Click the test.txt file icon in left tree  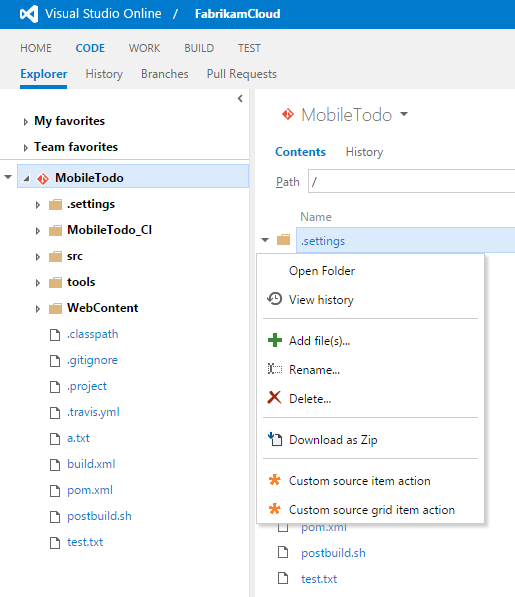[x=55, y=543]
